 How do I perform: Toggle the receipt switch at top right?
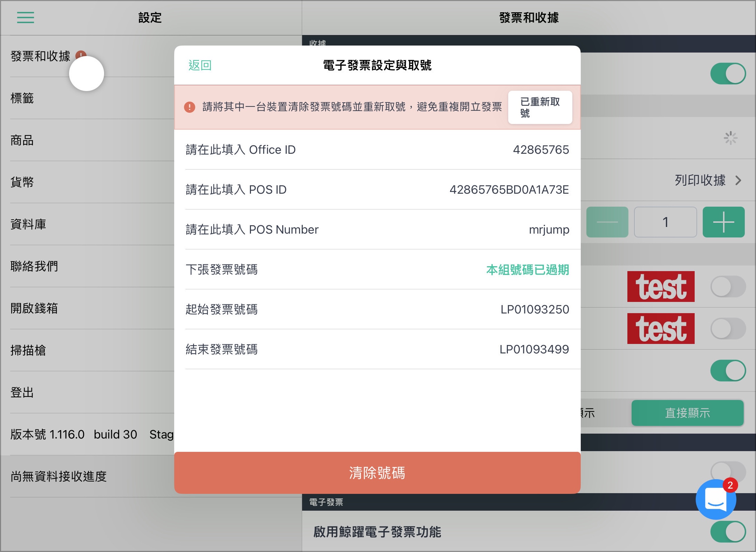728,74
